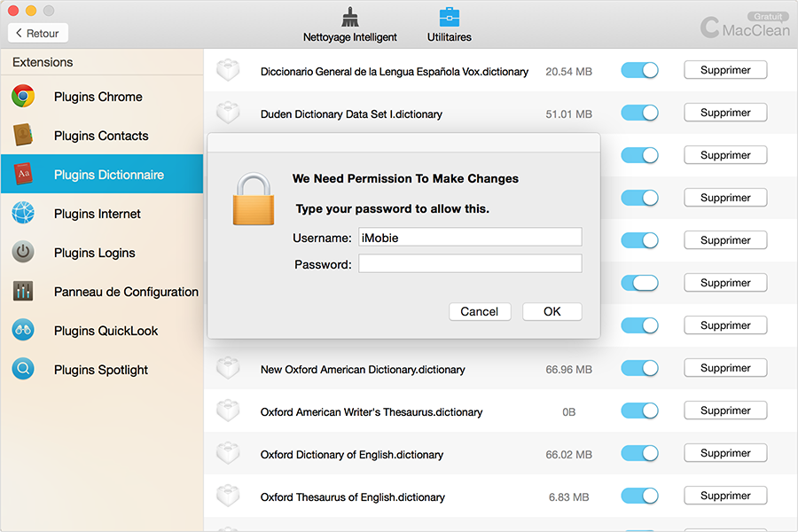
Task: Click the plugin icon beside Duden Dictionary
Action: point(228,113)
